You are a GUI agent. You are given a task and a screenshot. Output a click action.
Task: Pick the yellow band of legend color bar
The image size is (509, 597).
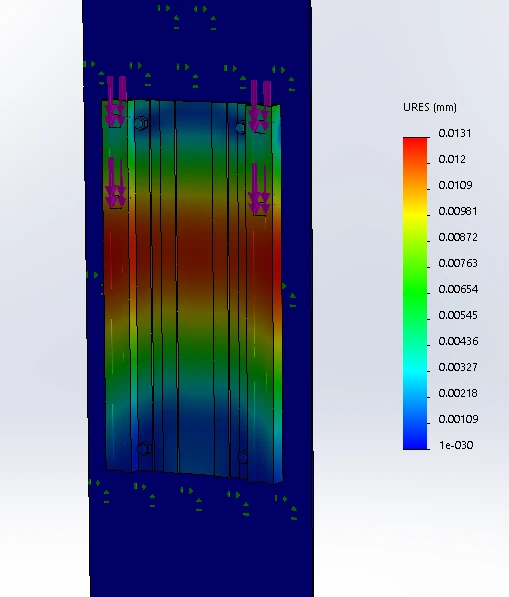415,214
